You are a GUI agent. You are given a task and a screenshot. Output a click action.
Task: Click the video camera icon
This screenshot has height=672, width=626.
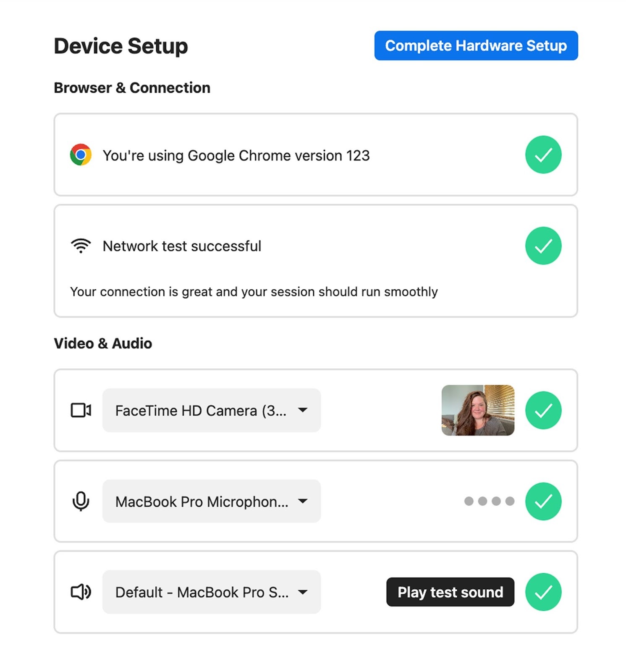pyautogui.click(x=81, y=410)
